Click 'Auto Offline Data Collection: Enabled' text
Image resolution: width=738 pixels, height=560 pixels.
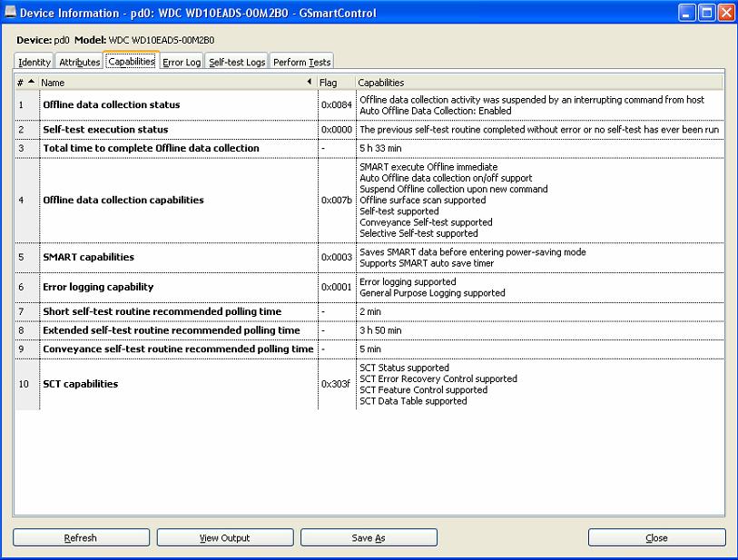(x=436, y=111)
